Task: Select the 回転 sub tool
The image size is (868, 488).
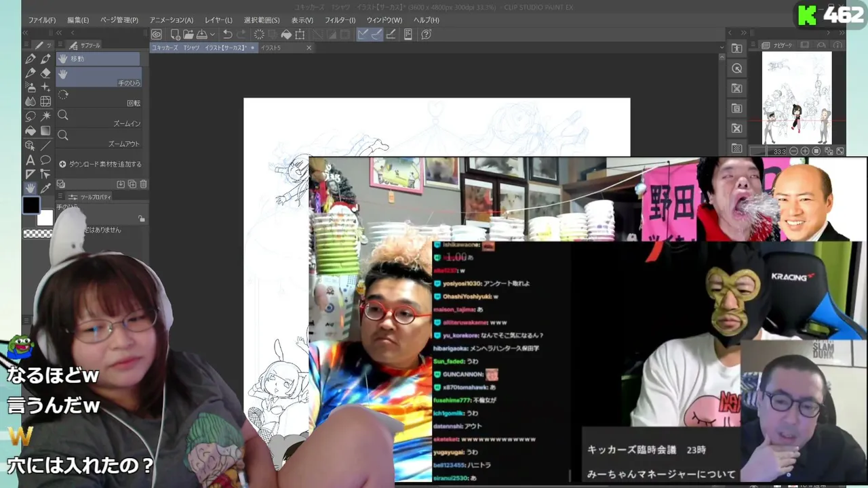Action: coord(99,97)
